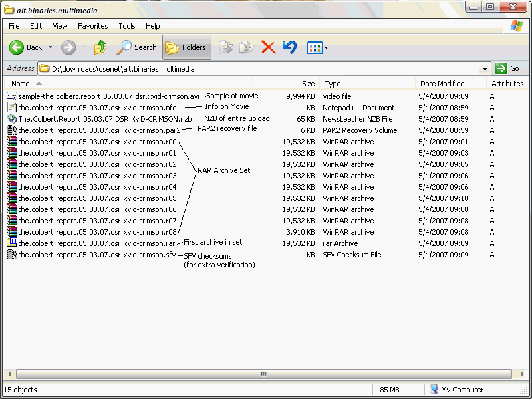Go up one folder level

point(100,47)
